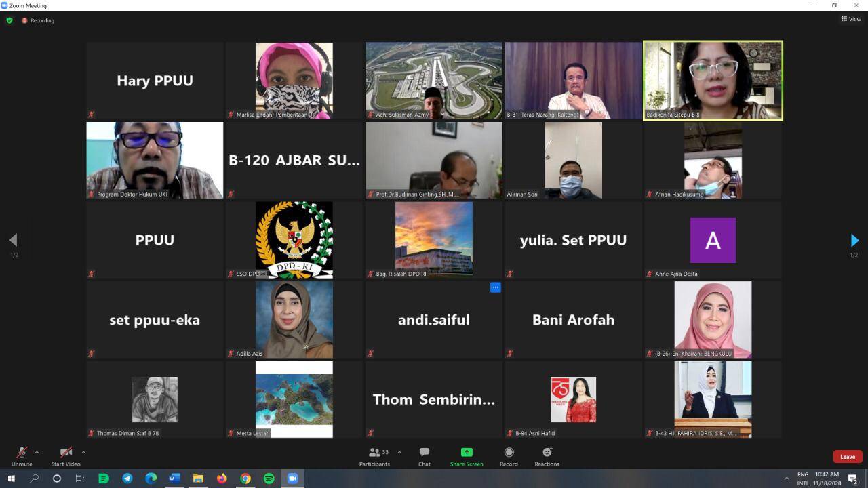Image resolution: width=868 pixels, height=488 pixels.
Task: Expand the caret next to Participants
Action: [x=399, y=452]
